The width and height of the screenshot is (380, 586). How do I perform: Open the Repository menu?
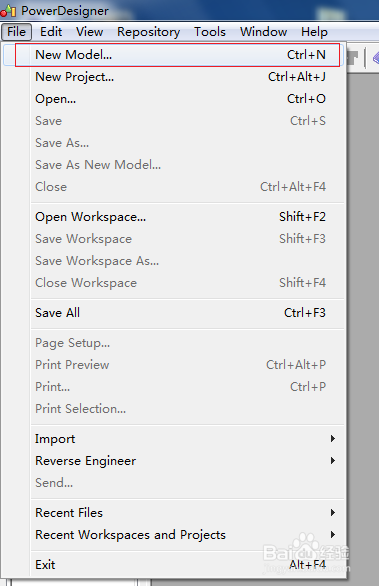pos(148,32)
